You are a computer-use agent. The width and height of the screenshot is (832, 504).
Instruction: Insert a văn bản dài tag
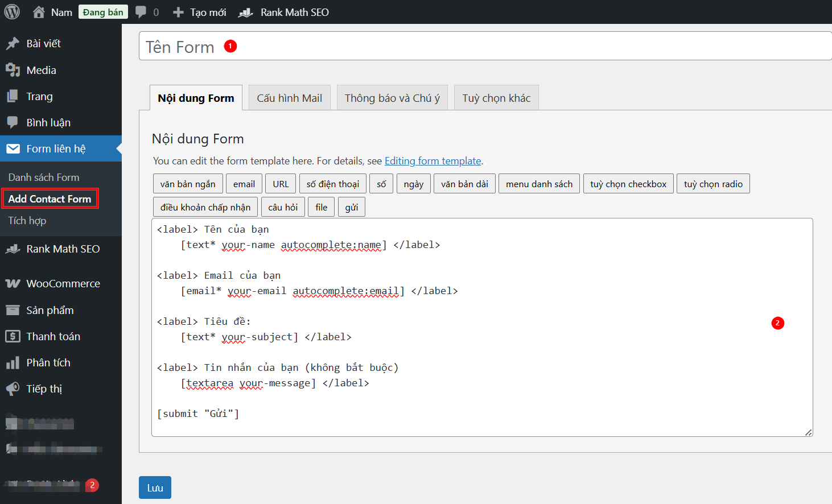pyautogui.click(x=464, y=184)
